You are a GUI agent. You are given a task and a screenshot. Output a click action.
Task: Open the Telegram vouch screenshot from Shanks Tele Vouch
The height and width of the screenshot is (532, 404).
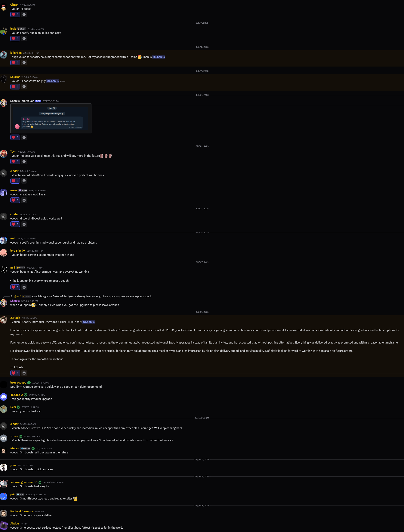click(x=51, y=118)
